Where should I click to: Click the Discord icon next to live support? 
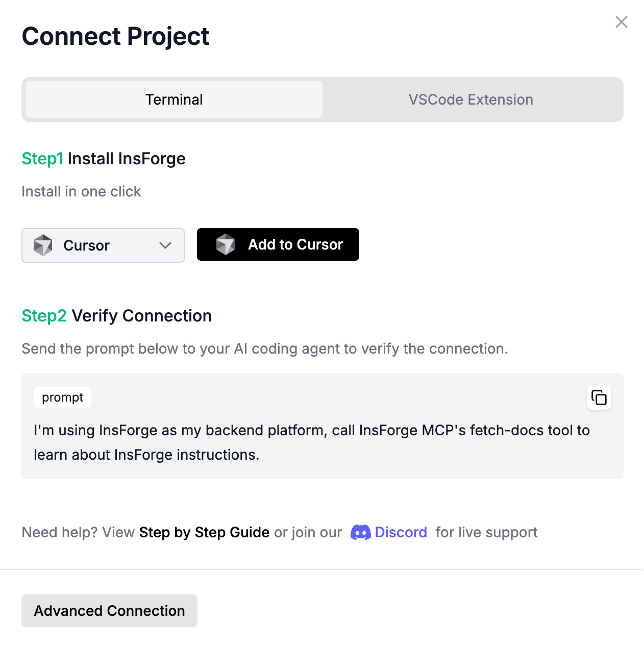point(361,532)
